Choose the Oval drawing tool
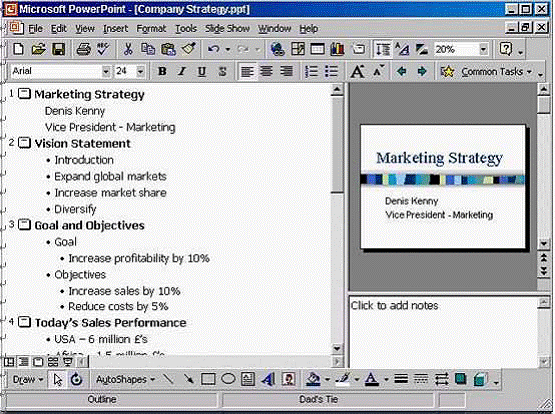This screenshot has height=414, width=555. tap(228, 380)
